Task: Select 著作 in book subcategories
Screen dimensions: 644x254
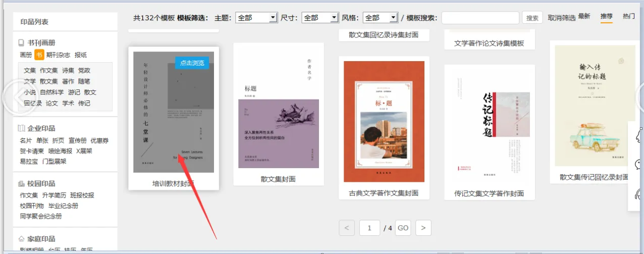Action: (68, 81)
